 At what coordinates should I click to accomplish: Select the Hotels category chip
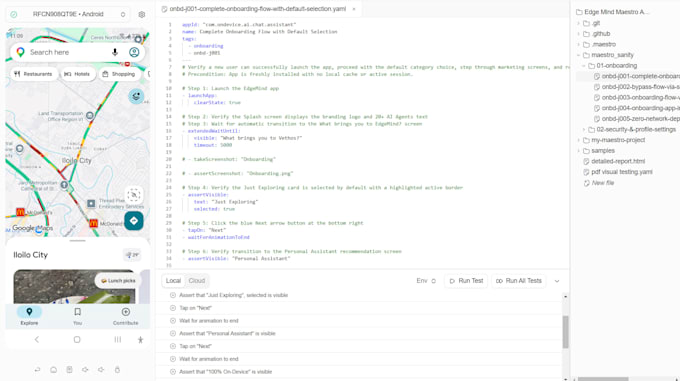[77, 74]
